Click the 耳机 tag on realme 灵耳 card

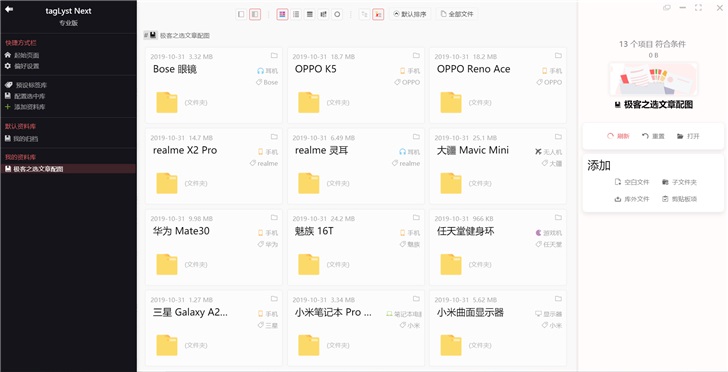click(410, 152)
